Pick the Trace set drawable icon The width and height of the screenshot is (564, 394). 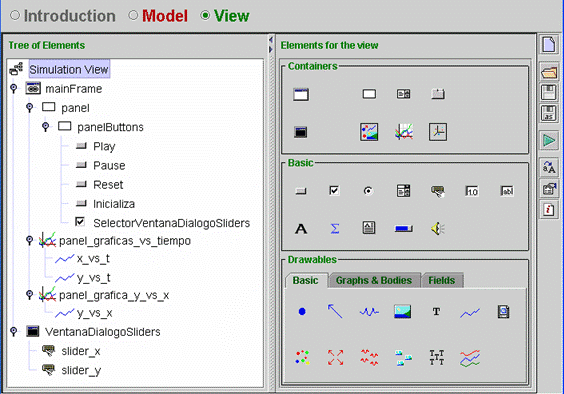(x=470, y=358)
